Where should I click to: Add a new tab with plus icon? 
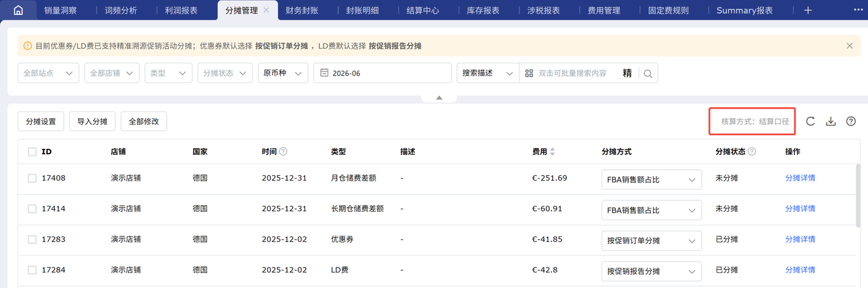(808, 10)
